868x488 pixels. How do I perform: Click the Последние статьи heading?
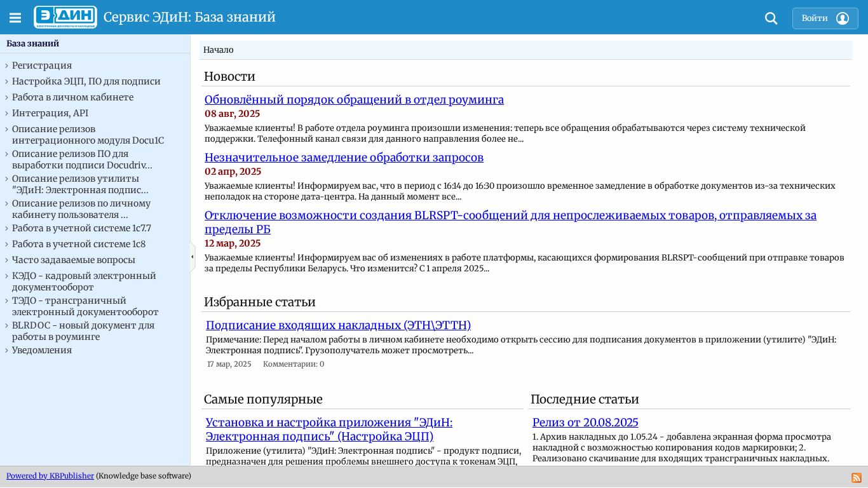pyautogui.click(x=585, y=400)
